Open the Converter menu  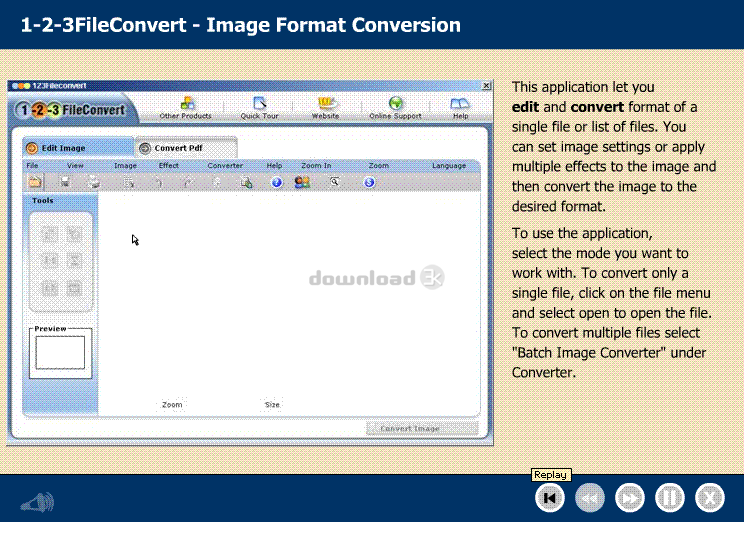tap(225, 165)
